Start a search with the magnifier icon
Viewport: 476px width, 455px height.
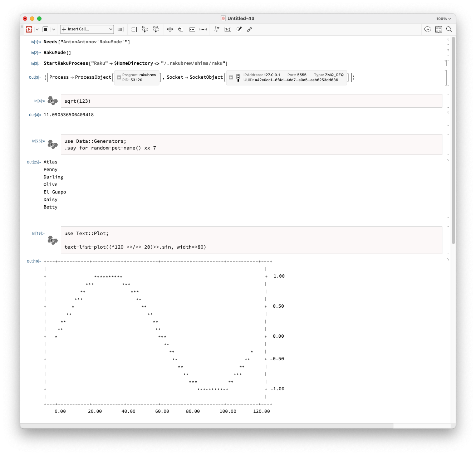pos(450,29)
